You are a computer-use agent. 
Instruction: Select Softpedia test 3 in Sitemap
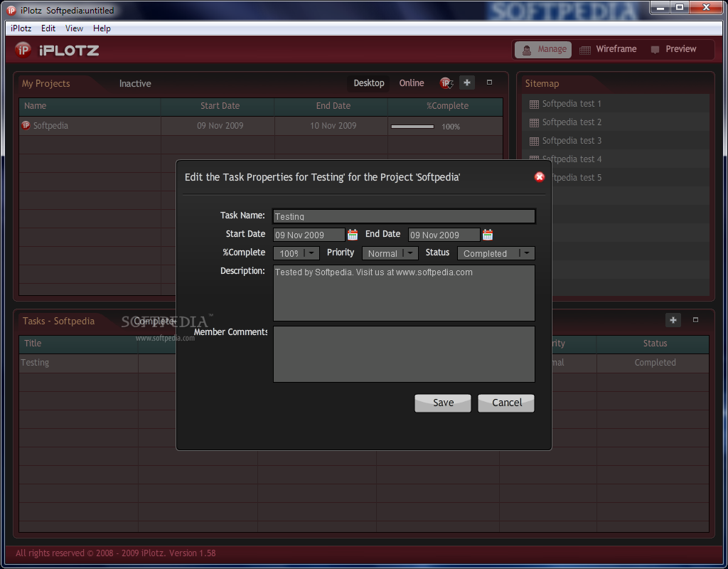point(572,141)
